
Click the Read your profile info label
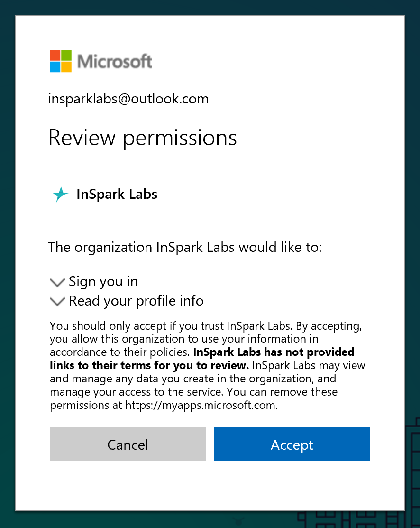tap(136, 301)
